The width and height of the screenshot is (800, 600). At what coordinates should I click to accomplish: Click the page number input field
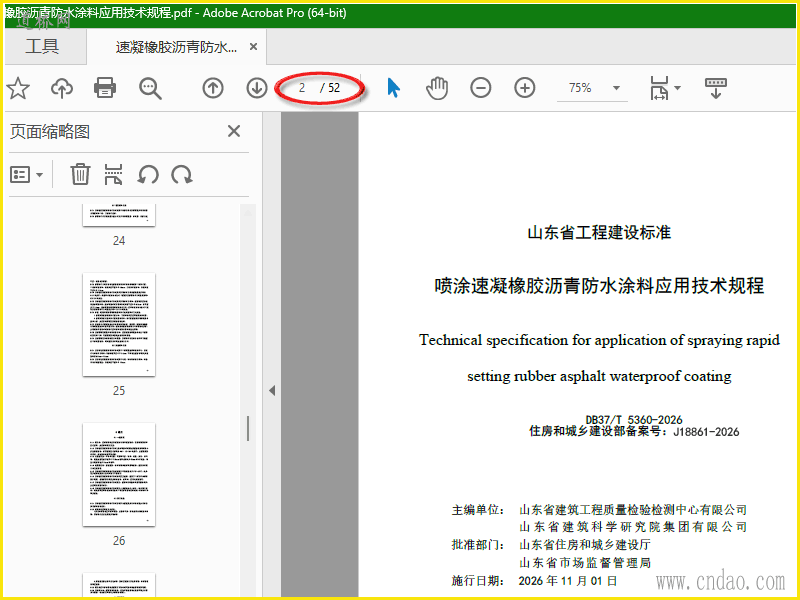click(302, 88)
